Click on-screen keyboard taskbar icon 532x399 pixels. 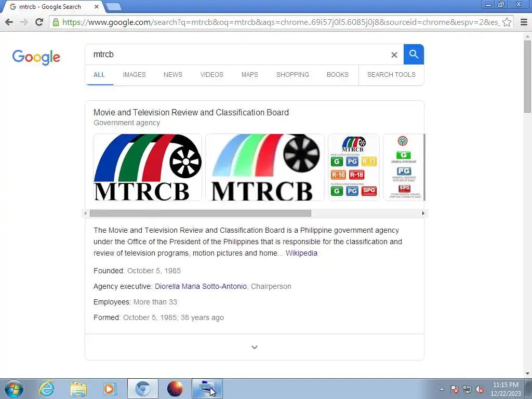click(x=207, y=389)
